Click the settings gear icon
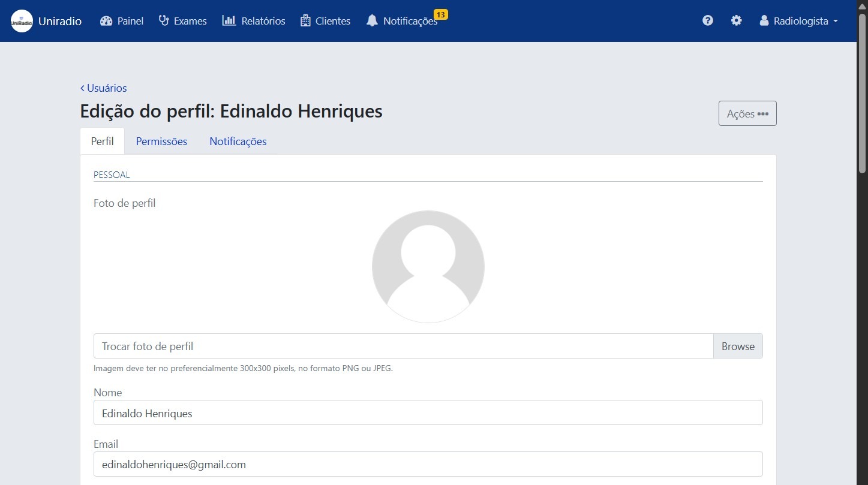The width and height of the screenshot is (868, 485). 736,20
